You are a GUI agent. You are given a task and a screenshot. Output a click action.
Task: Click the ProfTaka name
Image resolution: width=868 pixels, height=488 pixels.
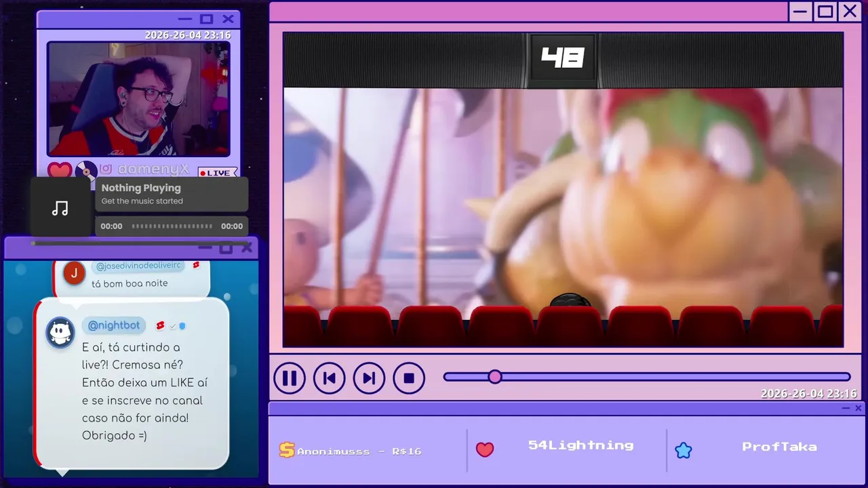779,447
